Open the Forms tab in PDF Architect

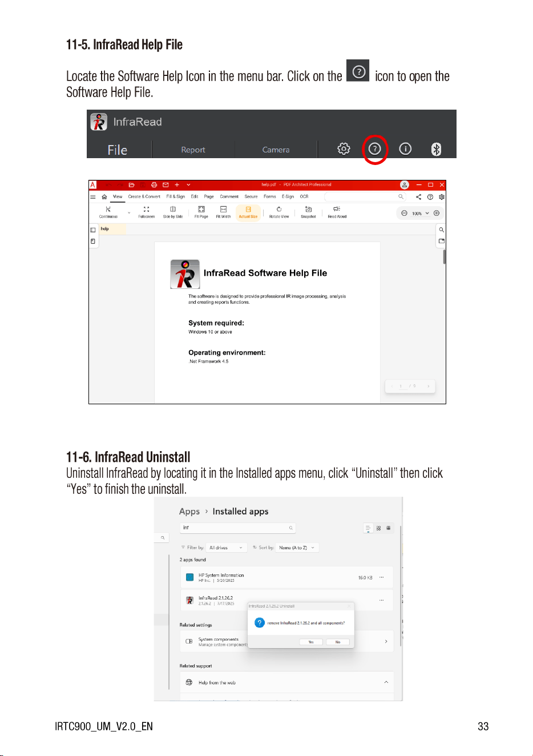[x=270, y=196]
